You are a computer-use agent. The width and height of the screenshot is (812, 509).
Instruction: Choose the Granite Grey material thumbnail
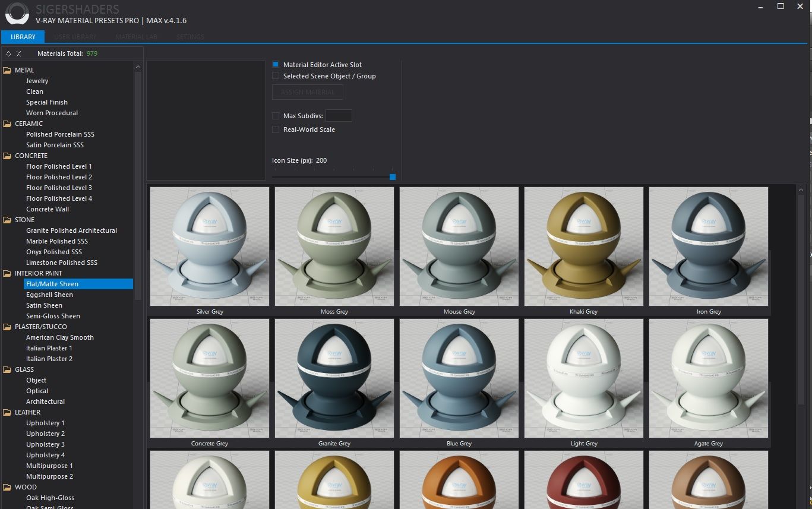click(334, 378)
